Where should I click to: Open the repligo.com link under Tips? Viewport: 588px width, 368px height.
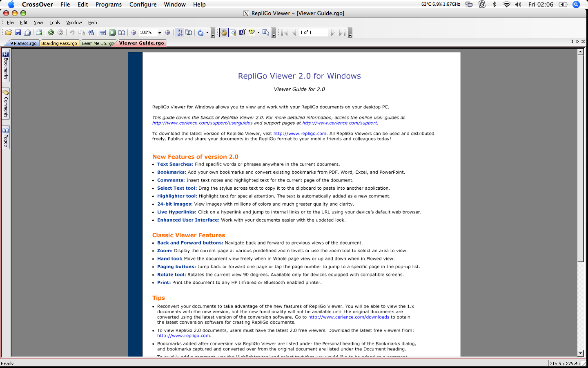[x=184, y=336]
